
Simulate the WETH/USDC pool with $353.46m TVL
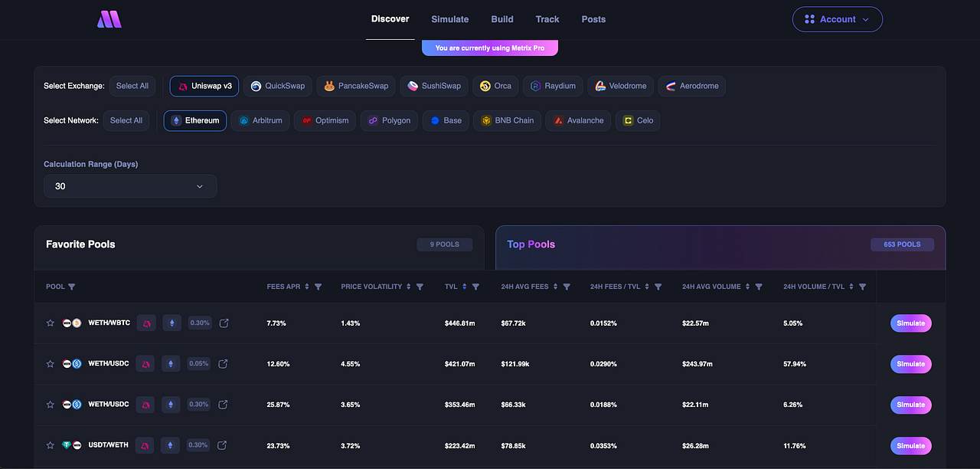(x=911, y=405)
